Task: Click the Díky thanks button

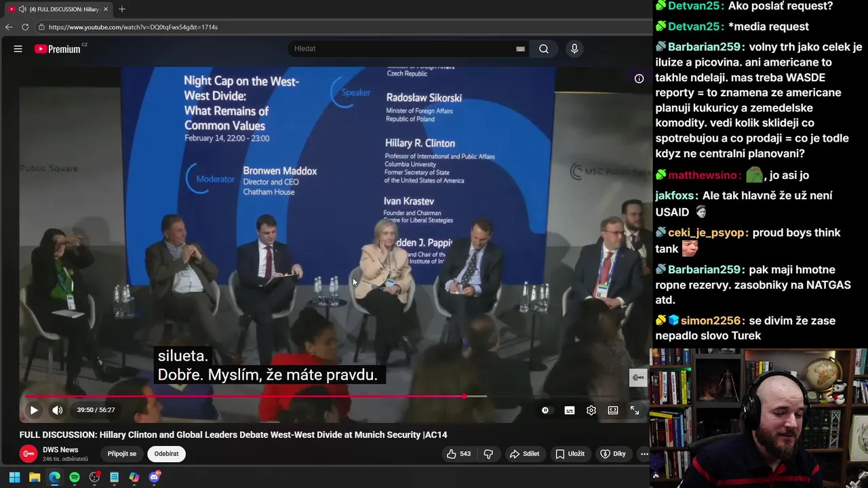Action: (613, 454)
